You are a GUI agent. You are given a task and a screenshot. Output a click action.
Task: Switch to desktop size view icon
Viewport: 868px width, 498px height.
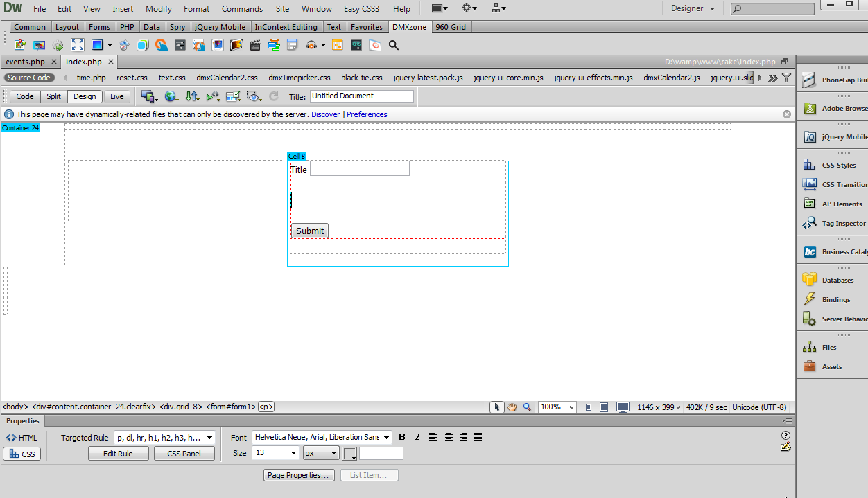[x=623, y=407]
